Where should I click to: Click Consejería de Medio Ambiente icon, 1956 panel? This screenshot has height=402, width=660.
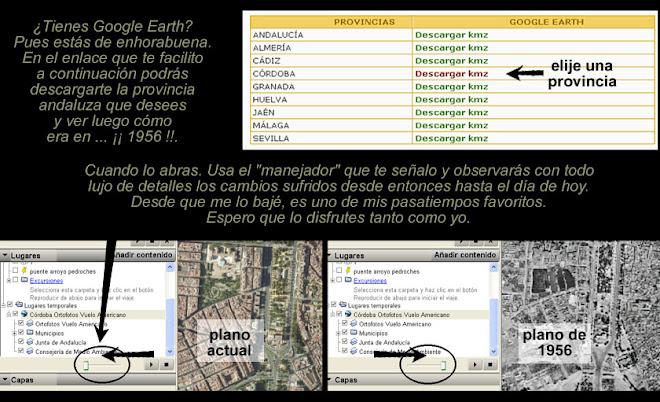354,351
